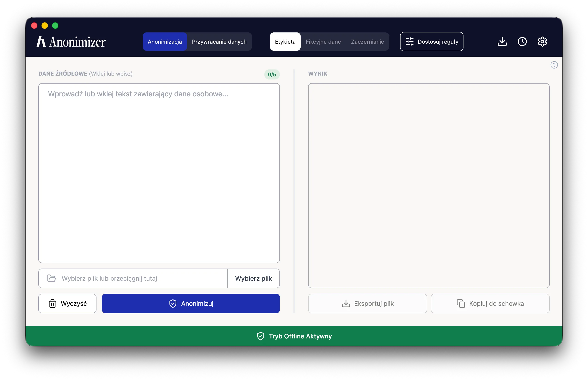Click the folder icon in file field
Screen dimensions: 588x380
point(51,278)
